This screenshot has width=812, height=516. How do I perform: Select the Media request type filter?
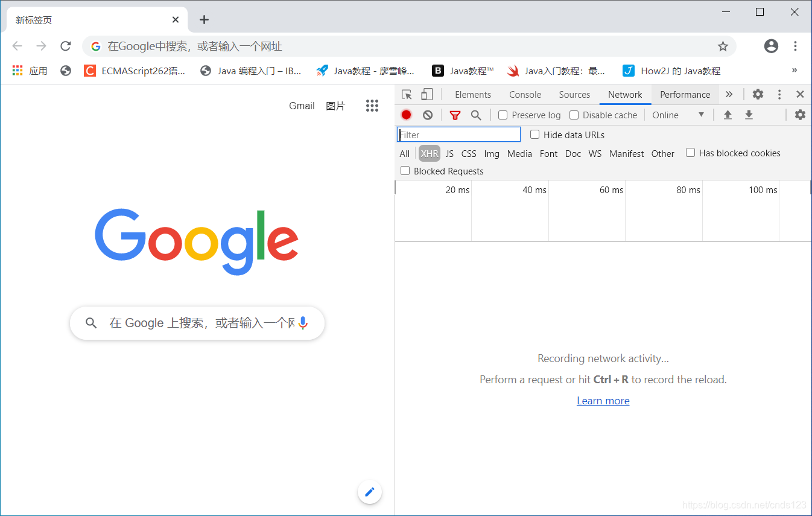coord(519,153)
